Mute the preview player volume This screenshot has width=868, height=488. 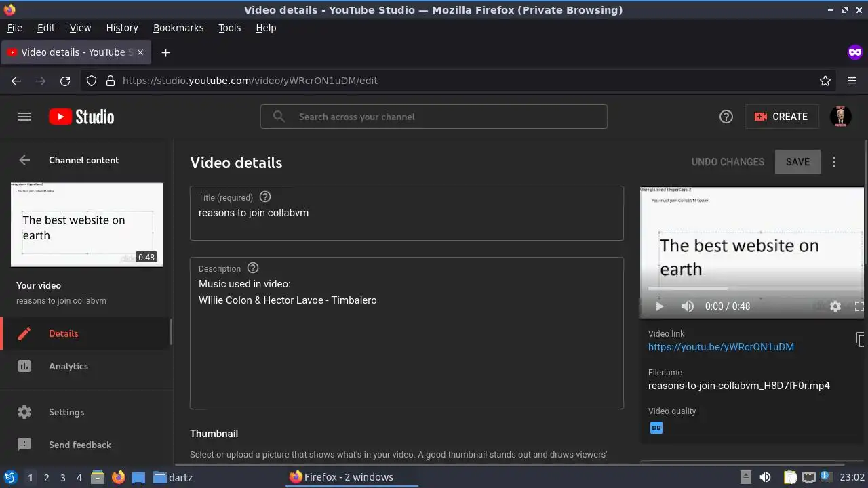pyautogui.click(x=687, y=306)
